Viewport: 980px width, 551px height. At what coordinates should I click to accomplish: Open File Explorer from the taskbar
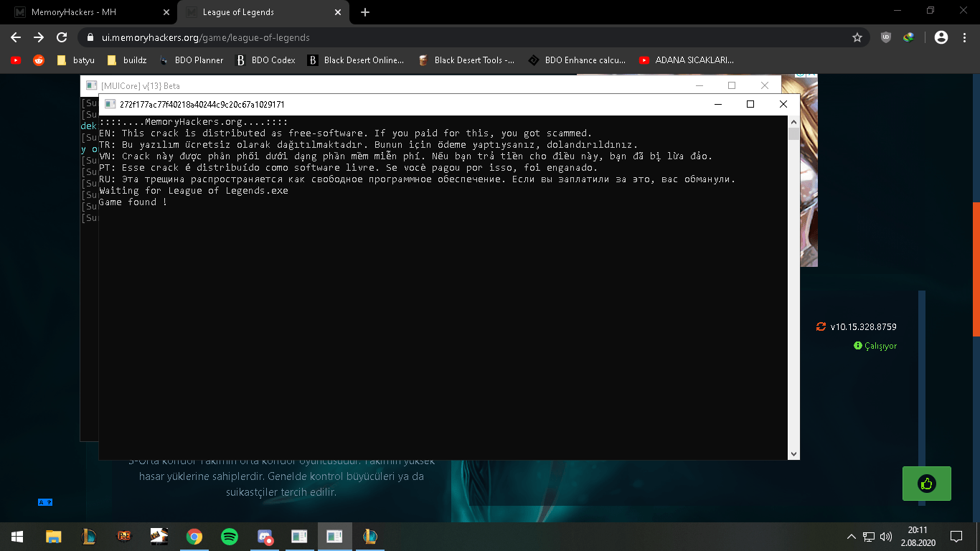click(54, 536)
